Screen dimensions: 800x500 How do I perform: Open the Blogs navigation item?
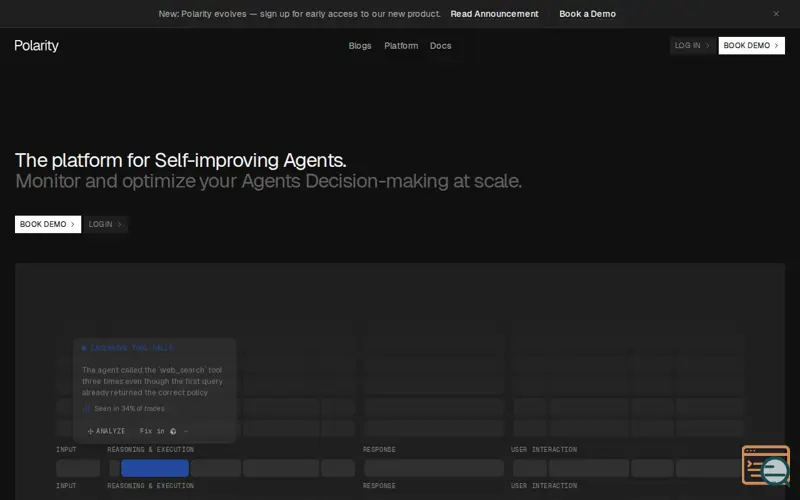[360, 45]
